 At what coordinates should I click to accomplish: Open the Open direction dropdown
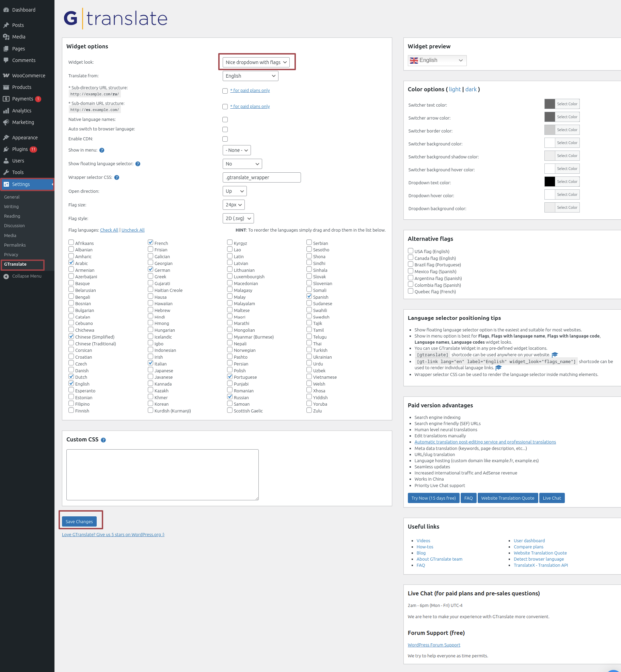click(235, 191)
